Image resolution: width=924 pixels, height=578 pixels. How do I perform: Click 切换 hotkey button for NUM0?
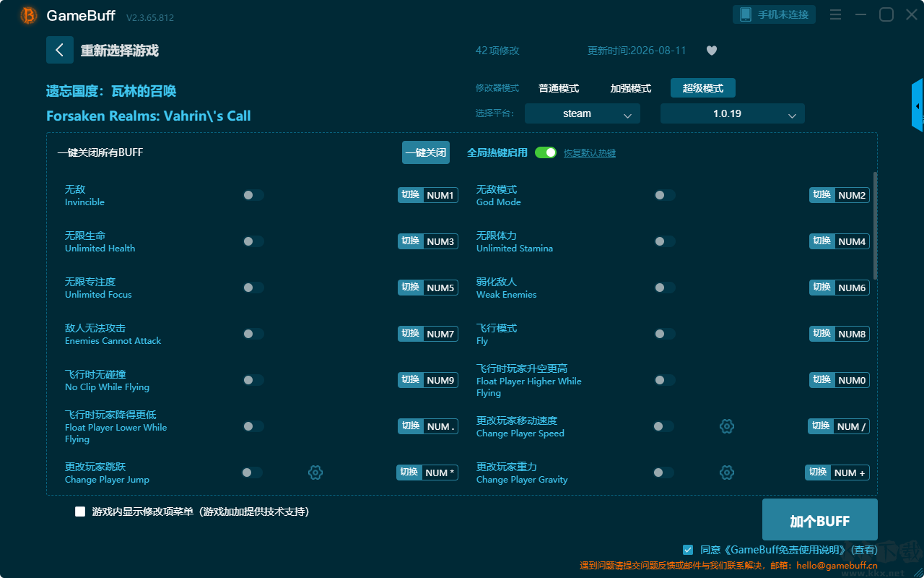pos(822,380)
